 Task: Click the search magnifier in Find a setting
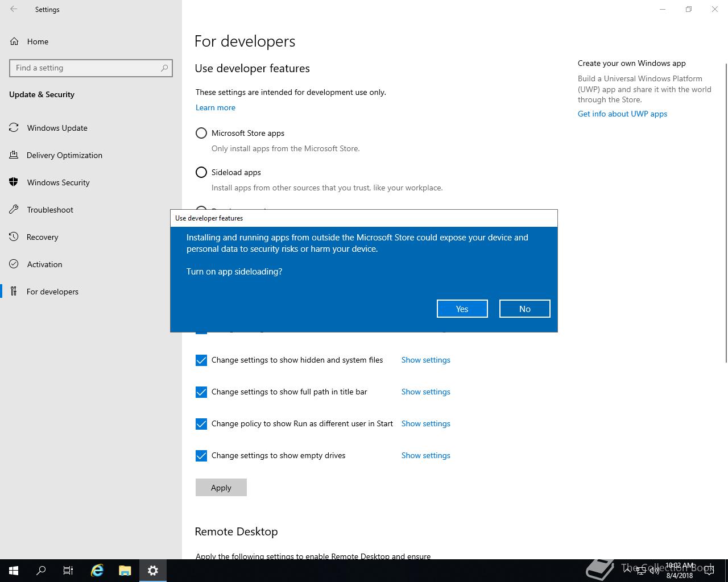(x=164, y=68)
